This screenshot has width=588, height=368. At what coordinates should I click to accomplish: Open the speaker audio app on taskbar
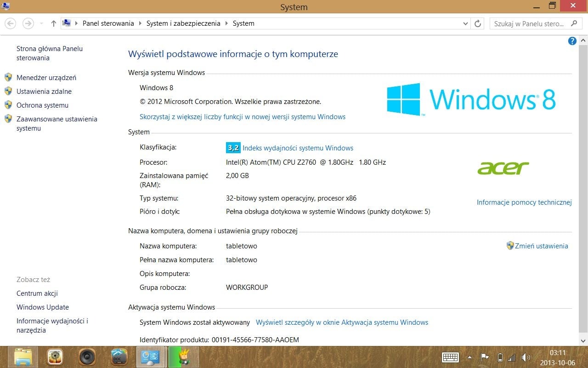coord(87,357)
